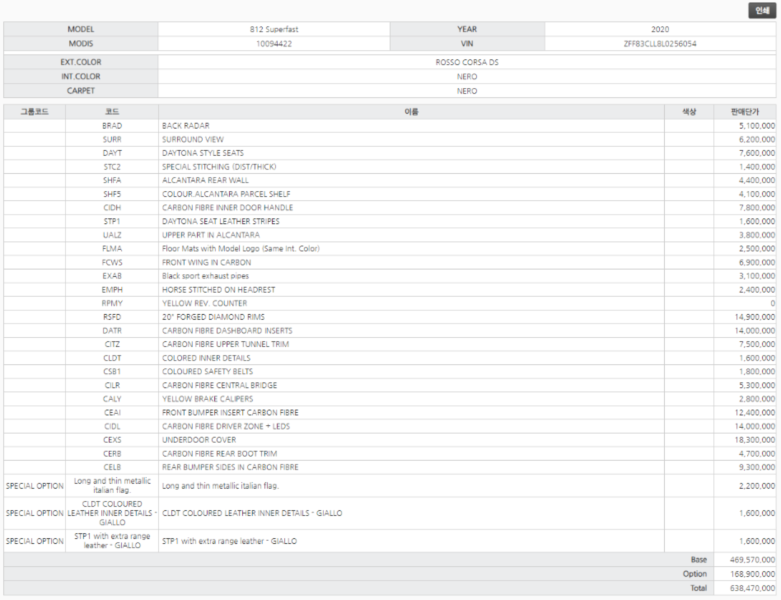Click the Total amount 638,470,000
Screen dimensions: 781x600
(x=753, y=588)
